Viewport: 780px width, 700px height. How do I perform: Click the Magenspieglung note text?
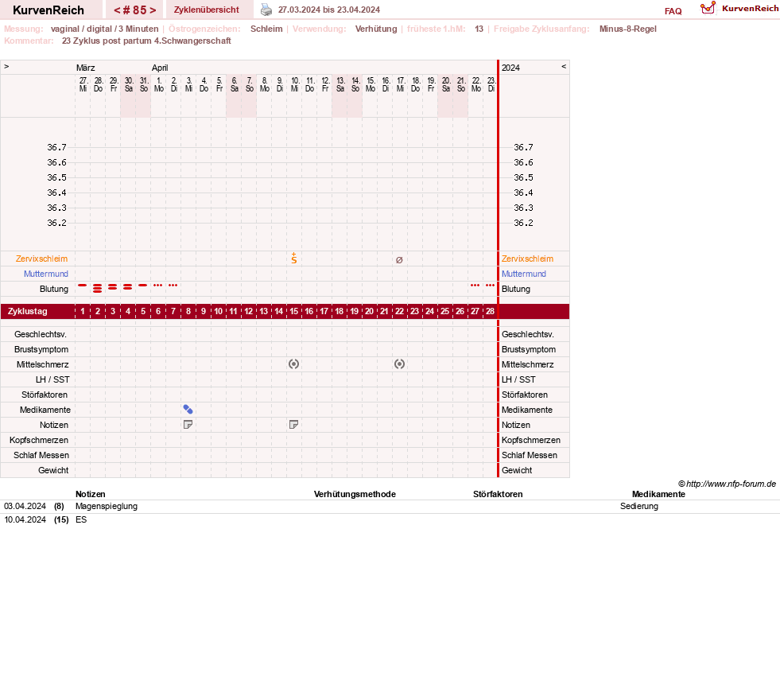point(107,506)
